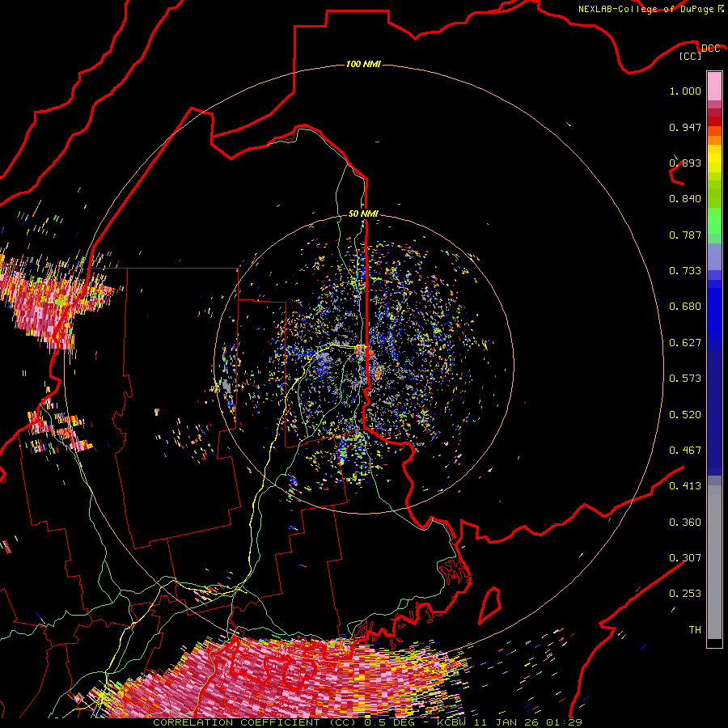Select the 0.413 color scale value

pyautogui.click(x=685, y=486)
